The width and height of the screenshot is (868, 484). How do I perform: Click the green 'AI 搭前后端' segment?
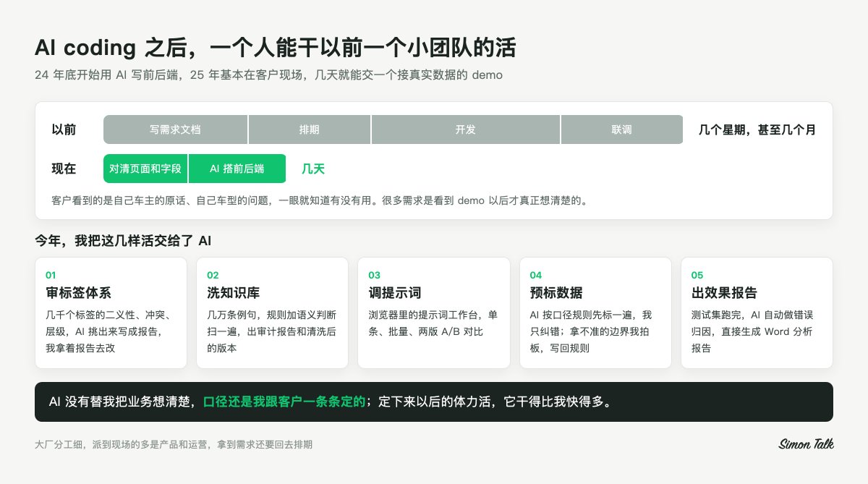click(237, 169)
